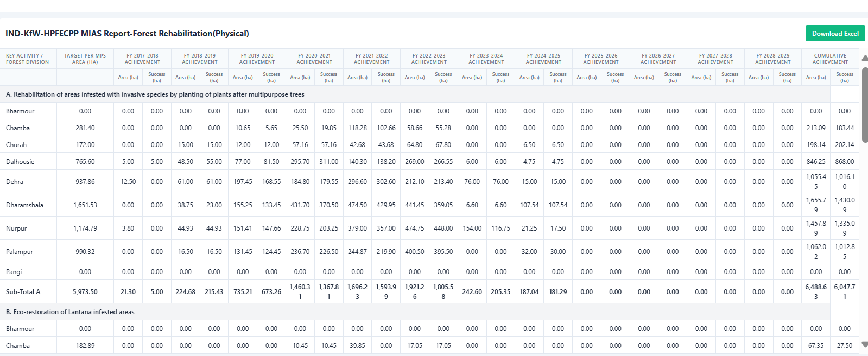Click the FY 2017-2018 ACHIEVEMENT column header
The image size is (868, 356).
pos(142,59)
